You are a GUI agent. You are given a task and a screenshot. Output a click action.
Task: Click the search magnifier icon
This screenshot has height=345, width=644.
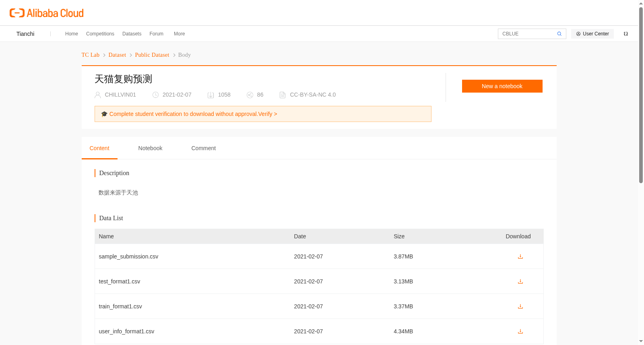[559, 34]
